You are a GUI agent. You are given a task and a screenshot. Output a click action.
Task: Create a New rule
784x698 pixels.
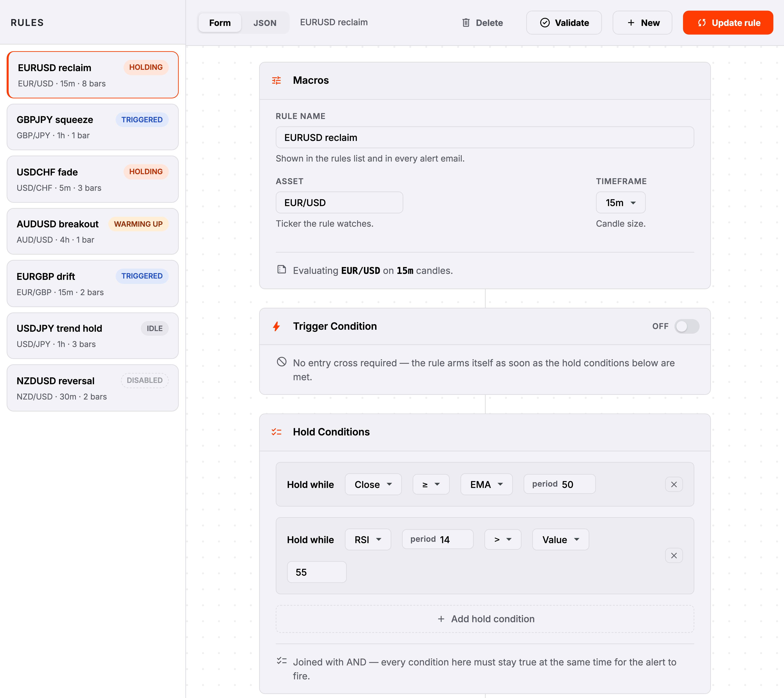point(642,23)
